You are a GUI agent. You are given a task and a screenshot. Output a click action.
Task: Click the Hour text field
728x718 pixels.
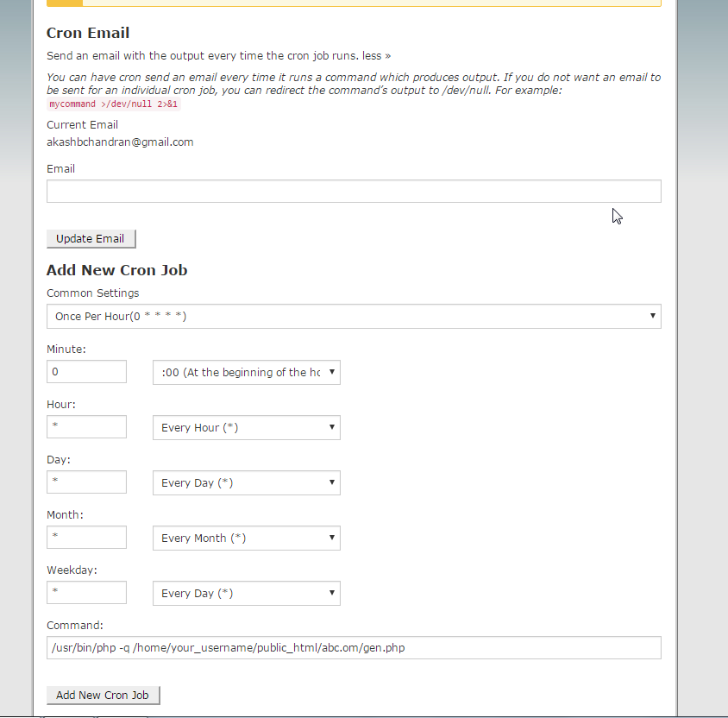86,427
